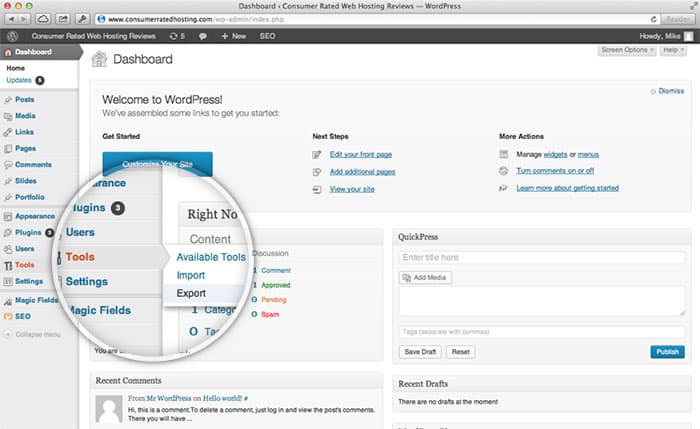The width and height of the screenshot is (700, 429).
Task: Click the + New admin bar item
Action: (234, 36)
